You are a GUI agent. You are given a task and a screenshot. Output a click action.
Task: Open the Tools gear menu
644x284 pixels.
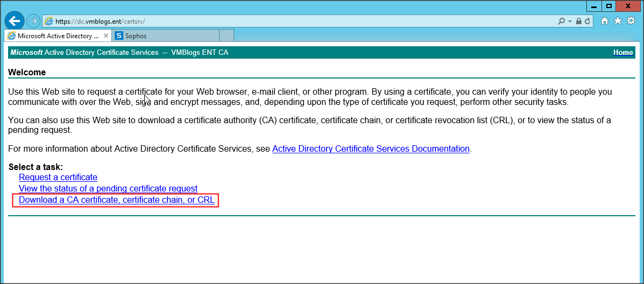coord(631,21)
